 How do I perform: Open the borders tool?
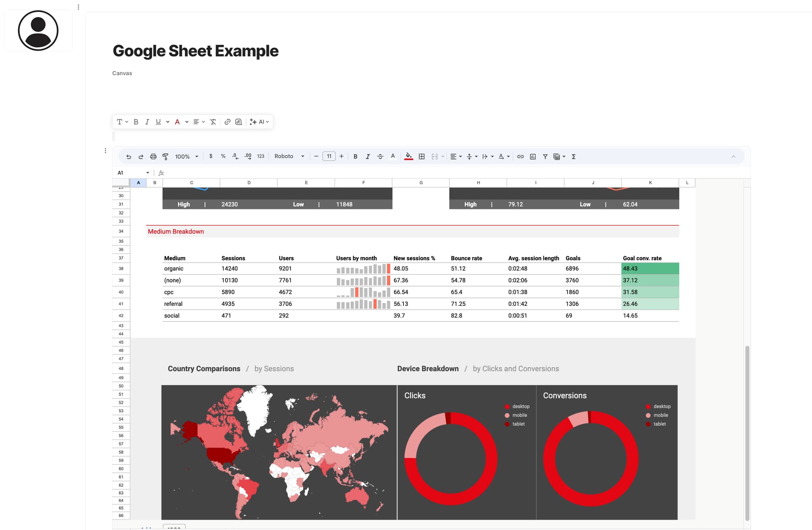coord(422,157)
